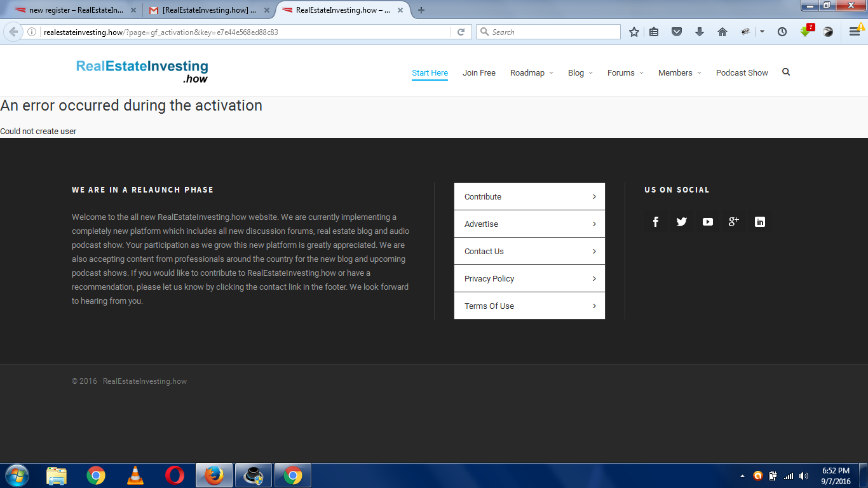Screen dimensions: 868x488
Task: Select the active RealEstateInvesting.how tab
Action: (343, 10)
